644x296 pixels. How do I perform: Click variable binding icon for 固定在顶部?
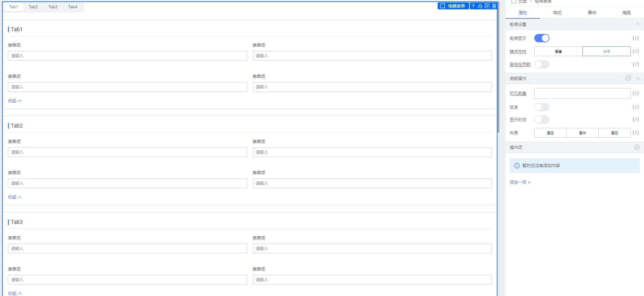pos(636,64)
